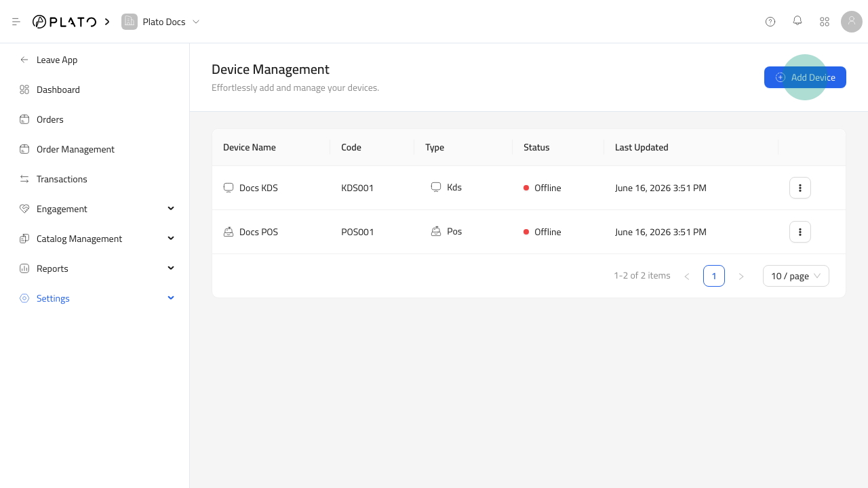The height and width of the screenshot is (488, 868).
Task: Click the Dashboard icon in sidebar
Action: (x=24, y=89)
